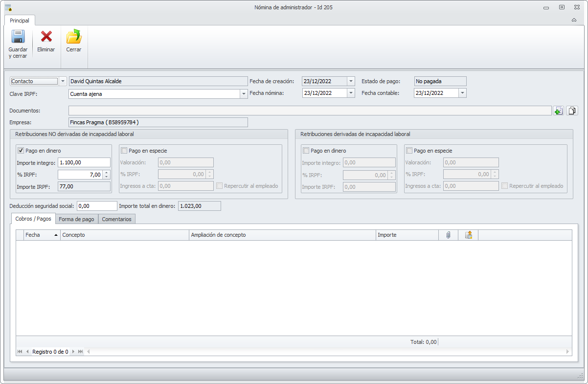
Task: Click the Guardar y cerrar save icon
Action: [x=18, y=37]
